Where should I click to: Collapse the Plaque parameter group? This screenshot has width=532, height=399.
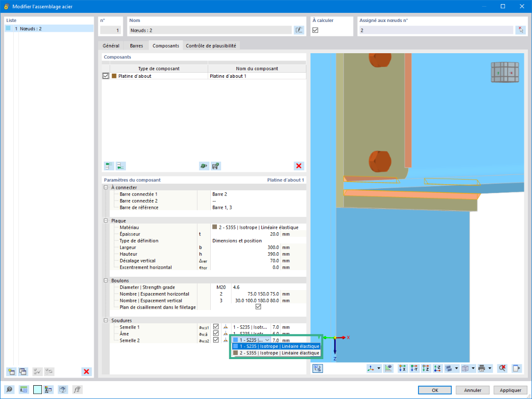pyautogui.click(x=106, y=220)
